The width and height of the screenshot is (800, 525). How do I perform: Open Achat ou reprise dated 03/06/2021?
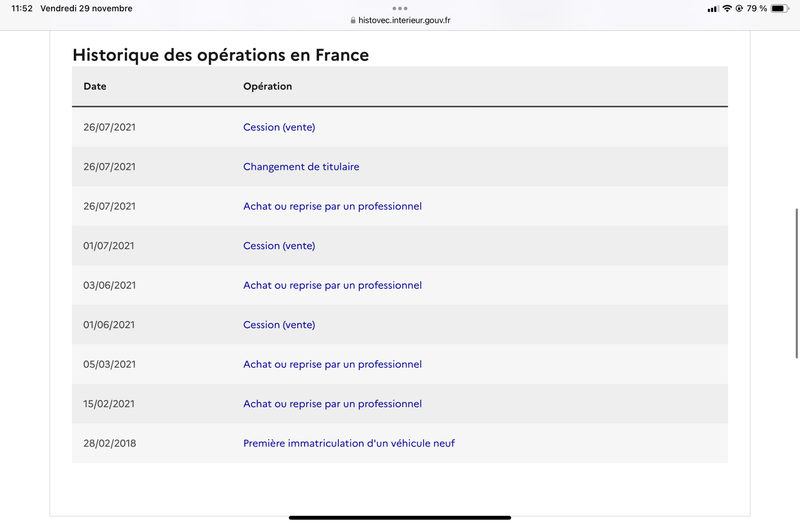pos(332,285)
